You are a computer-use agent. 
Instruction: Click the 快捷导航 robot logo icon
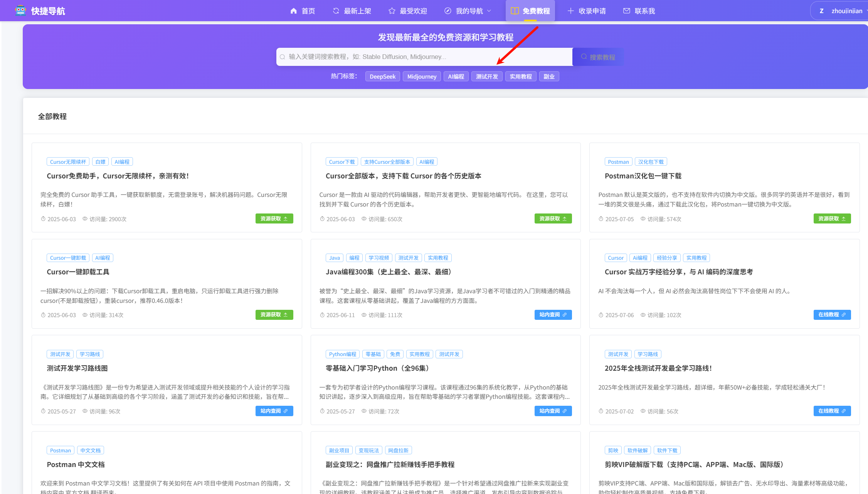20,10
